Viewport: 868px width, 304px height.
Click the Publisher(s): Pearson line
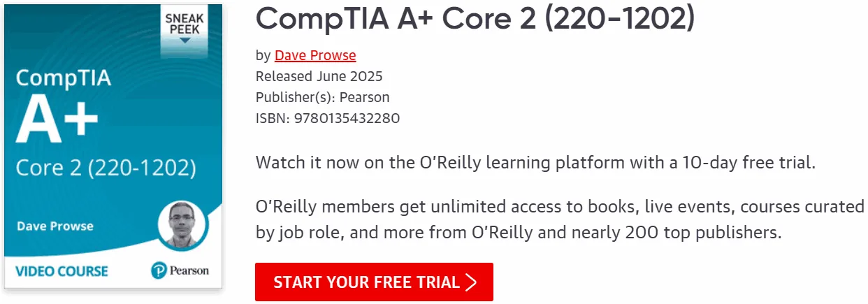coord(322,97)
